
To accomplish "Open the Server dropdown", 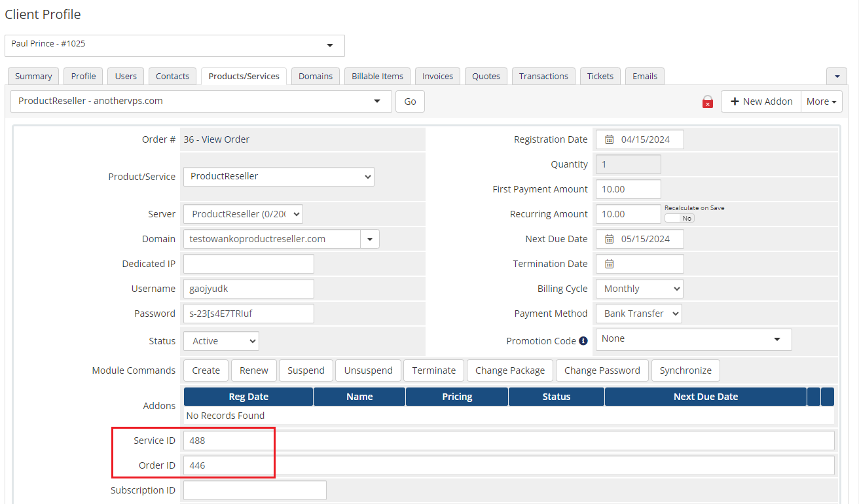I will click(x=243, y=214).
